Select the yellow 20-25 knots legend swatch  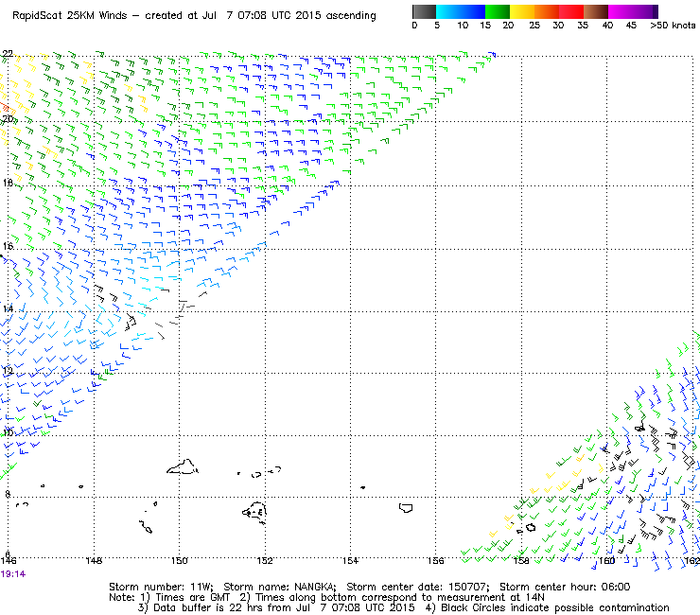pyautogui.click(x=522, y=11)
